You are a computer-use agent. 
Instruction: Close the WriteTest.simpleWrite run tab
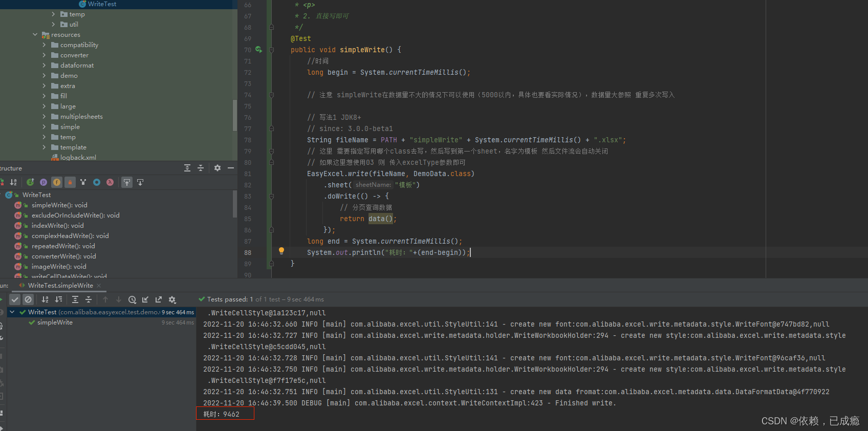pyautogui.click(x=99, y=286)
